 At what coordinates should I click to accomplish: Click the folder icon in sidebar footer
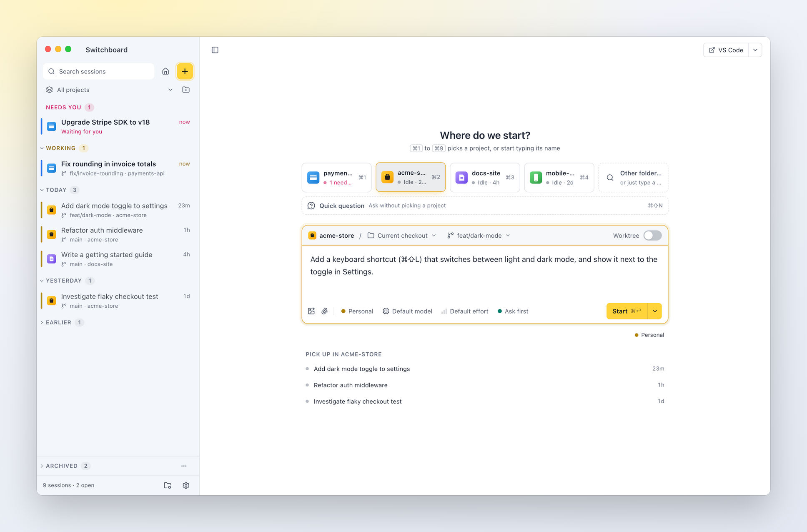[168, 485]
